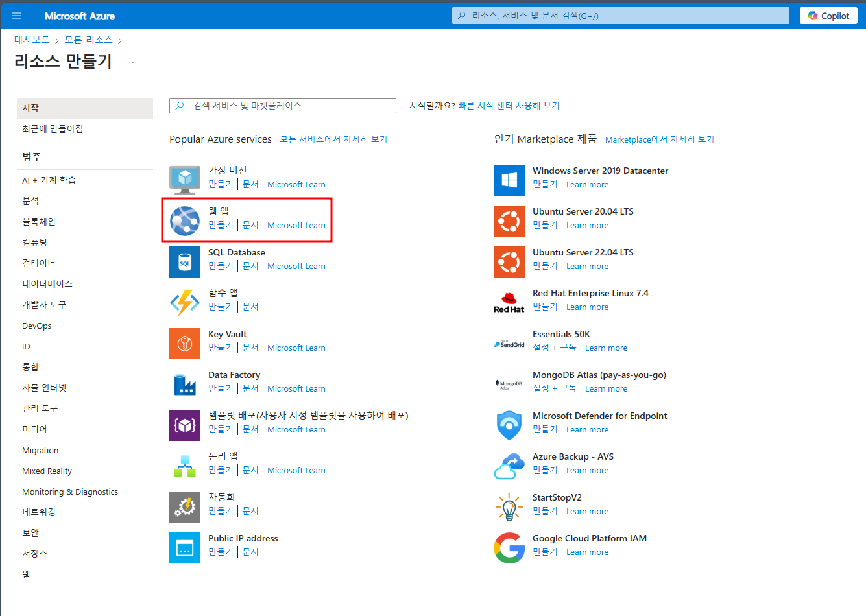Open Microsoft Learn link for Key Vault
Viewport: 866px width, 616px height.
point(296,348)
